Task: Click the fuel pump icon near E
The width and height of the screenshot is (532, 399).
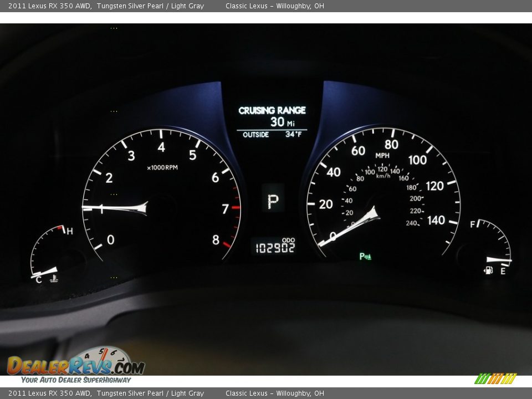Action: point(488,270)
